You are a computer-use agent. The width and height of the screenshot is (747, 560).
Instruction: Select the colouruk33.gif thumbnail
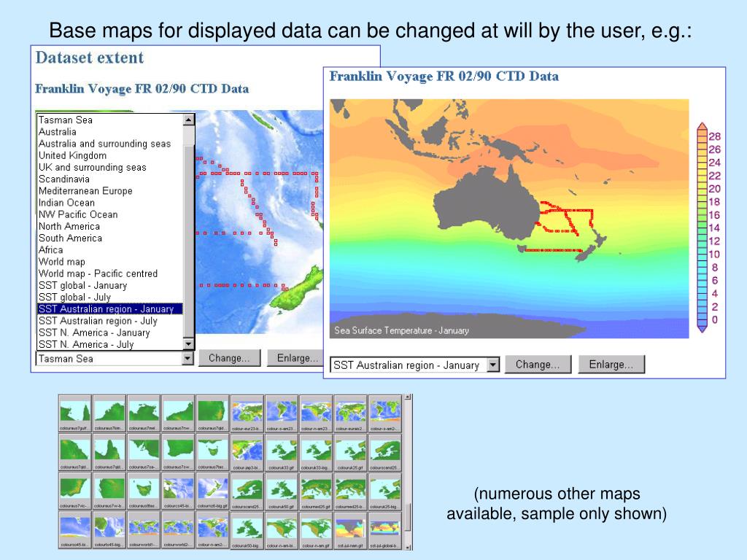click(x=282, y=452)
